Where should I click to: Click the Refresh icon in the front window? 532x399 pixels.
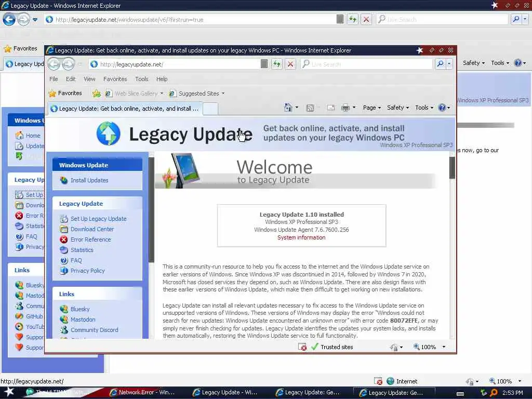pos(277,64)
